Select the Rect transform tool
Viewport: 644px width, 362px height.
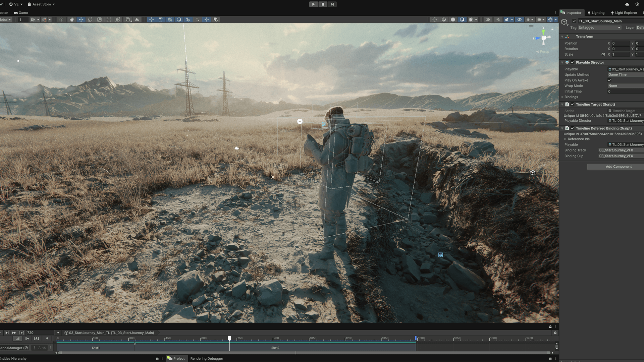(x=109, y=19)
